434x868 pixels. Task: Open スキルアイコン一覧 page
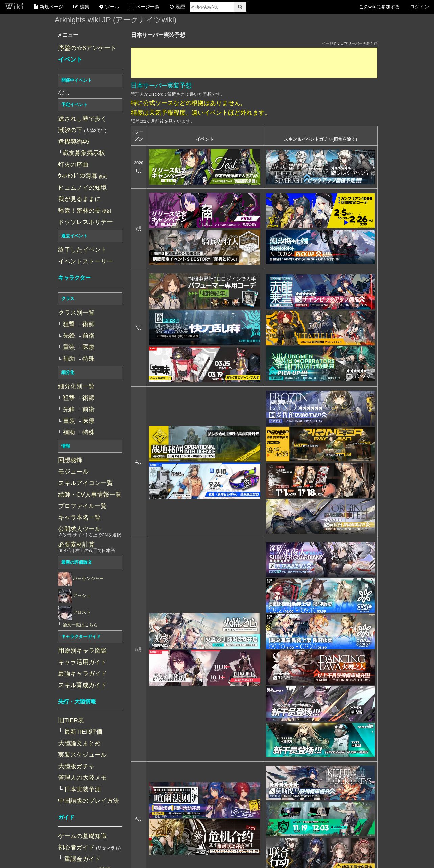click(86, 483)
